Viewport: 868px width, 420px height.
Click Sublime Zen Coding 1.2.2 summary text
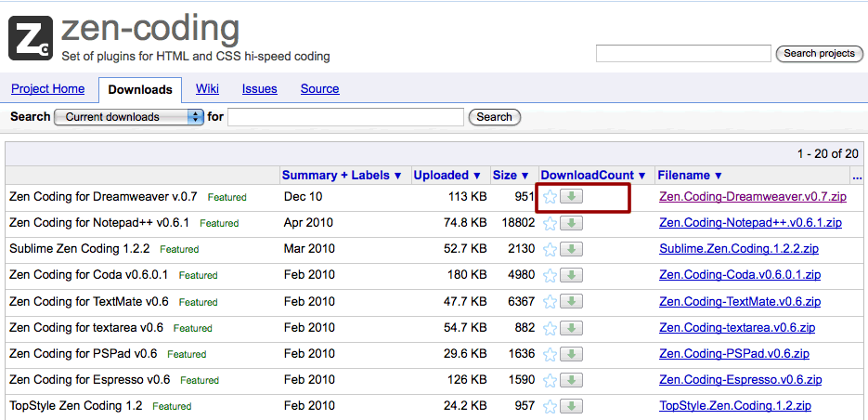coord(80,249)
